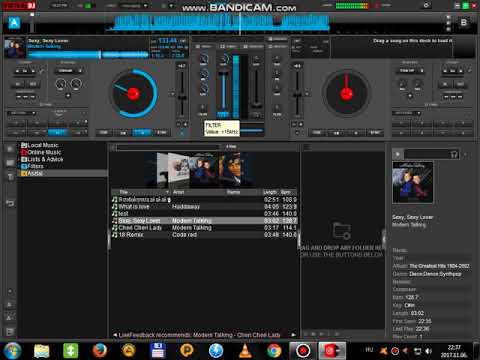
Task: Toggle loop IN button on deck A
Action: (18, 84)
